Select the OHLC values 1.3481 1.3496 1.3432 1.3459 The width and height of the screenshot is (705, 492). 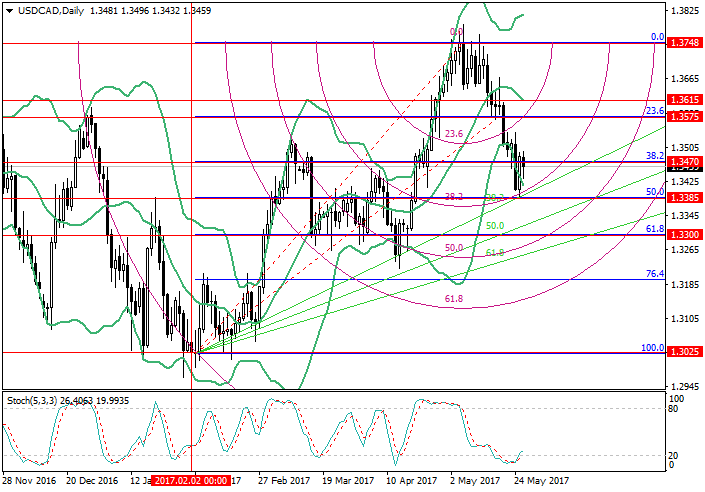tap(151, 11)
